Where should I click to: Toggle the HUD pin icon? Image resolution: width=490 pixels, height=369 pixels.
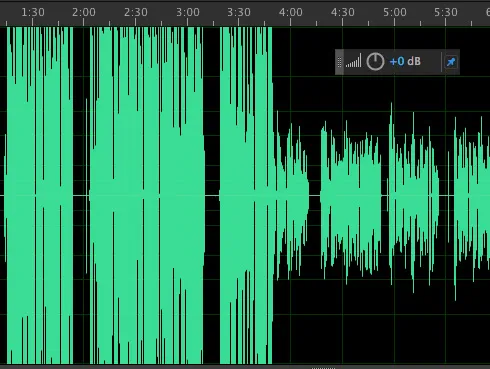pos(451,62)
